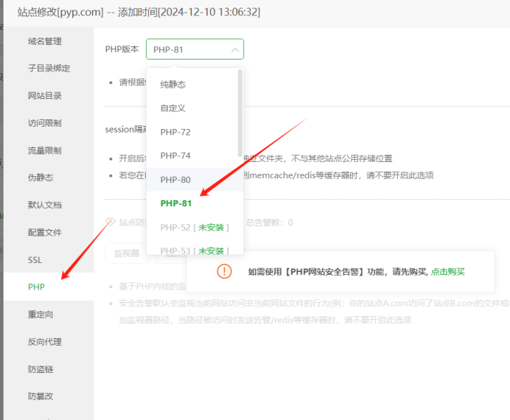Pick PHP-74 from the version list
510x420 pixels.
click(175, 155)
